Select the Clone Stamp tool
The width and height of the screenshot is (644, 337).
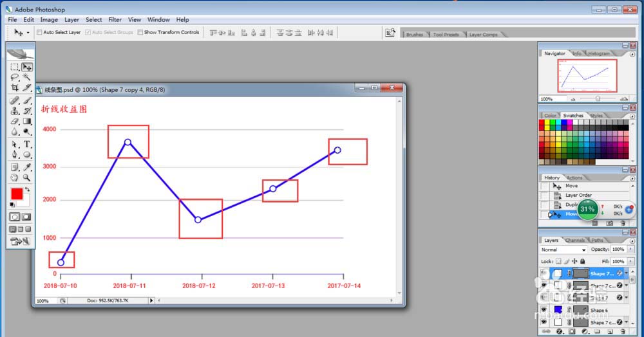pos(14,111)
